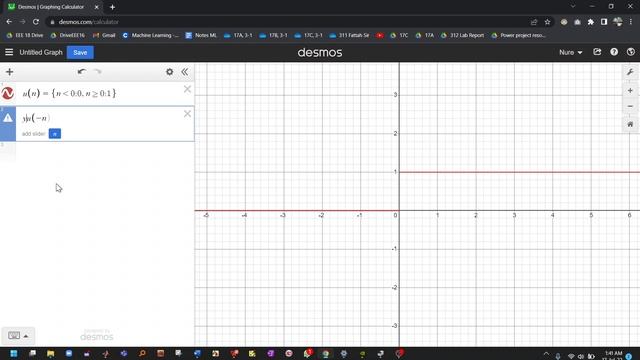Open the expression list settings gear
The width and height of the screenshot is (640, 360).
(x=169, y=72)
